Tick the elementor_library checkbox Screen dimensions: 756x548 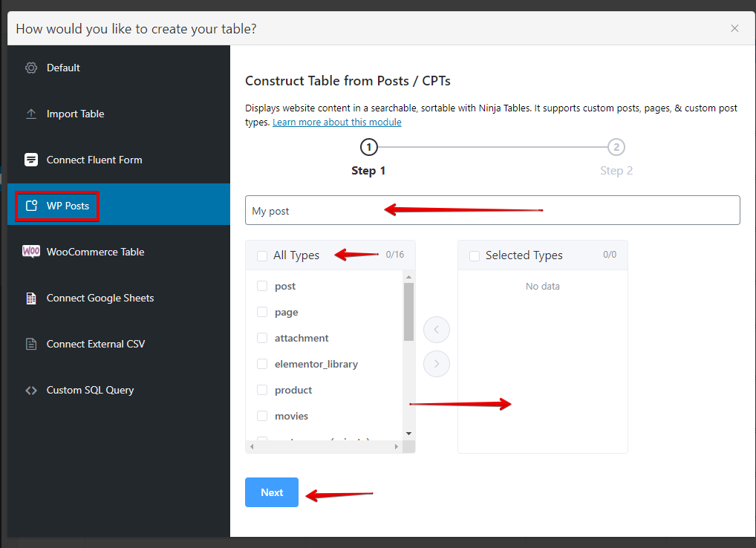coord(262,364)
